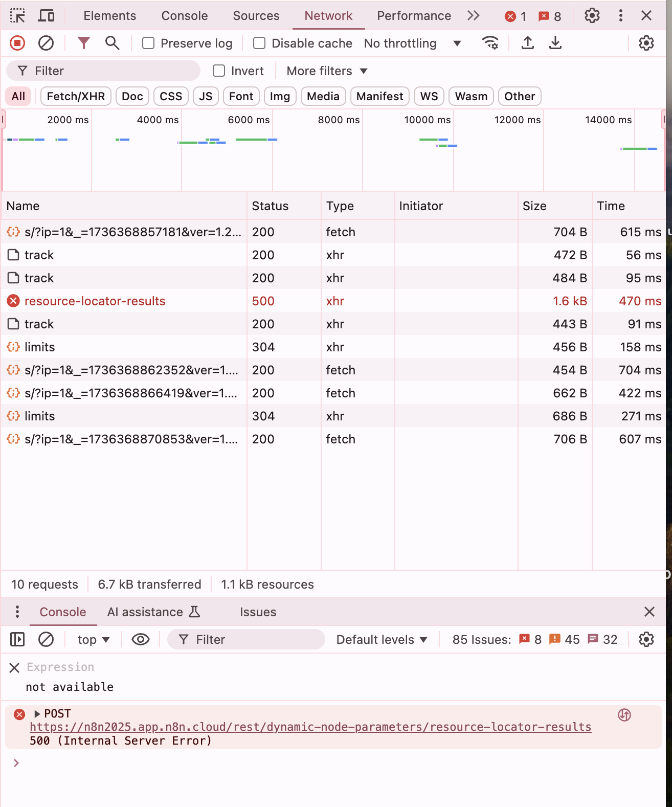Open the Default levels dropdown
The width and height of the screenshot is (672, 807).
point(382,639)
